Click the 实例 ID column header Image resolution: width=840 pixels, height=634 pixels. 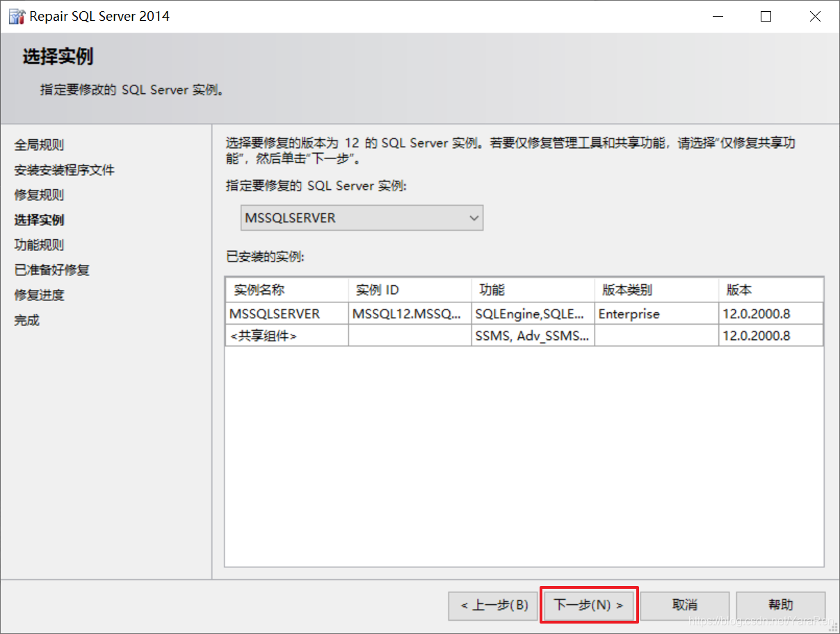pyautogui.click(x=410, y=290)
